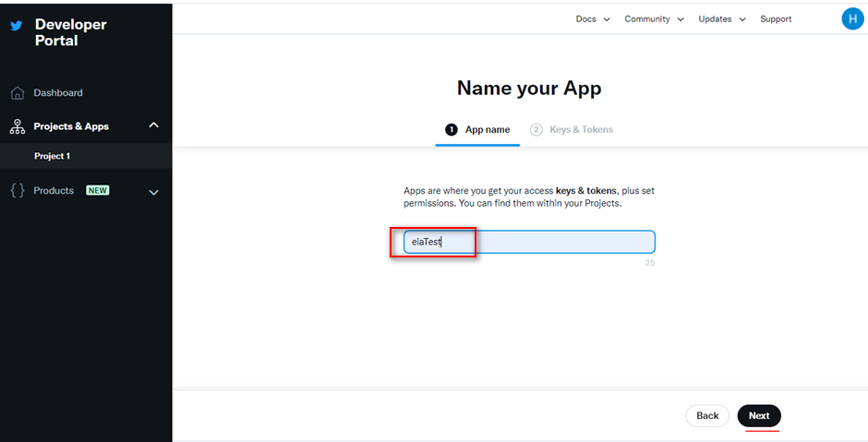The width and height of the screenshot is (868, 442).
Task: Click the Next button
Action: click(759, 416)
